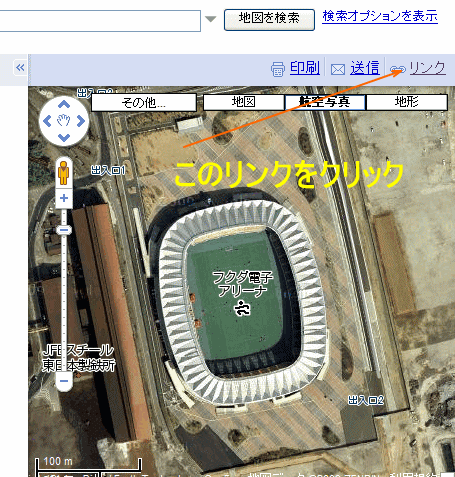Zoom out with the minus button
455x477 pixels.
(64, 381)
